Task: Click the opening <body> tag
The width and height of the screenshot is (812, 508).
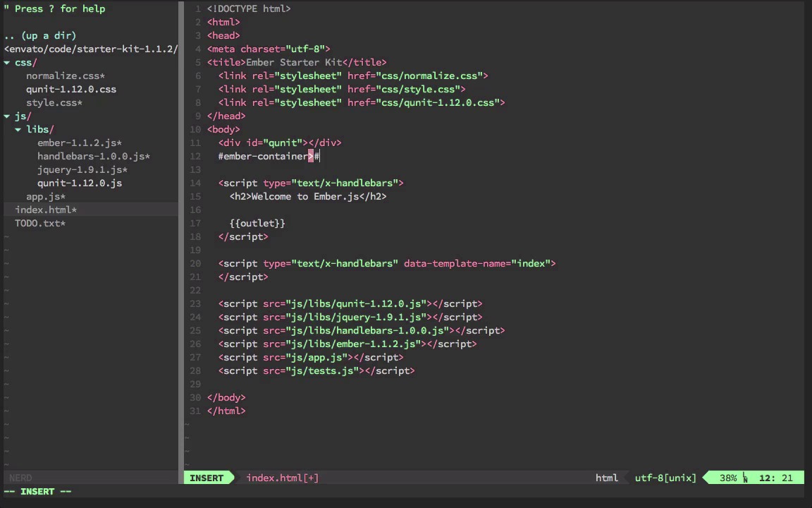Action: (x=223, y=130)
